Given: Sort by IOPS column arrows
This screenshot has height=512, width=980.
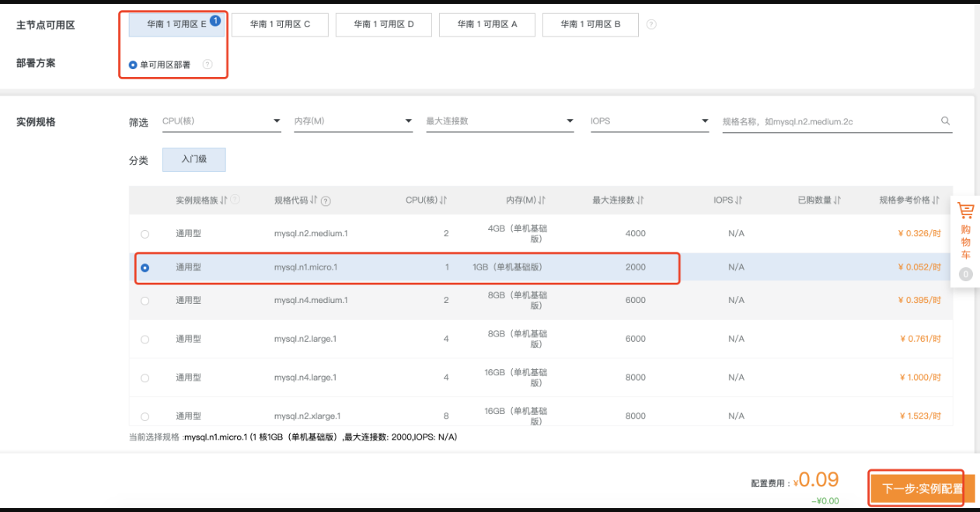Looking at the screenshot, I should tap(739, 200).
